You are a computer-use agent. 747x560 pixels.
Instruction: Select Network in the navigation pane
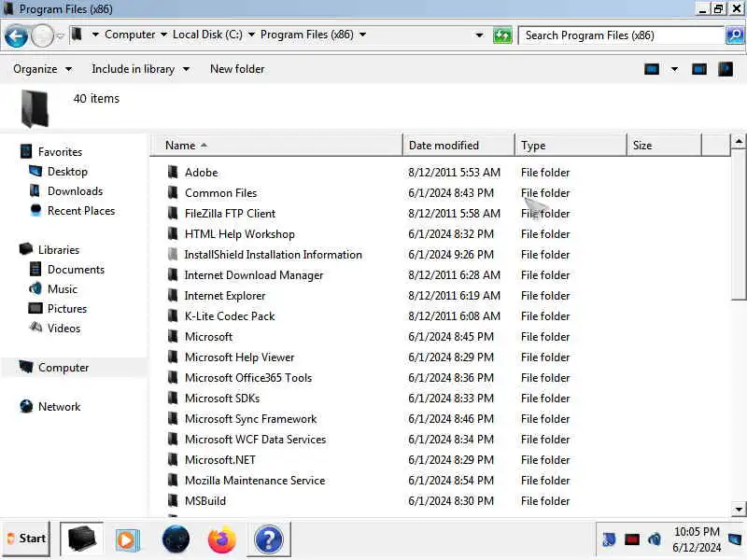pyautogui.click(x=59, y=407)
